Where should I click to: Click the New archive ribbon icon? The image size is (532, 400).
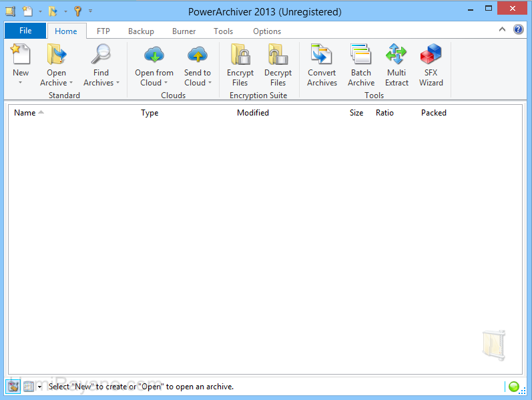point(20,54)
